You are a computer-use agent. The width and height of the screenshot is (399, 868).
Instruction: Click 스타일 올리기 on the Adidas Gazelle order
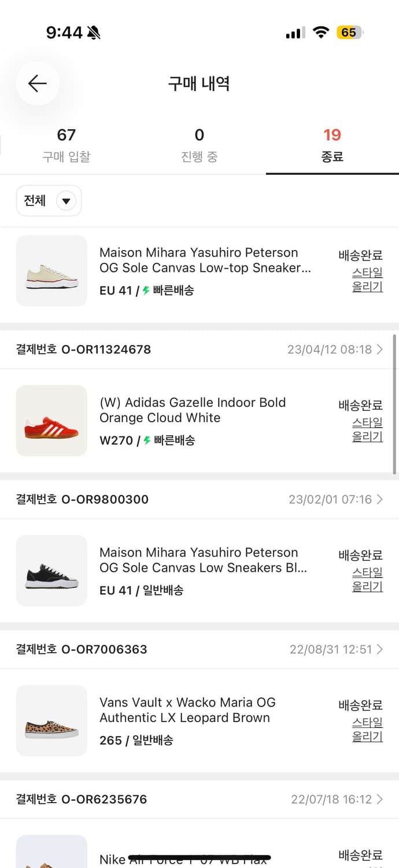367,429
